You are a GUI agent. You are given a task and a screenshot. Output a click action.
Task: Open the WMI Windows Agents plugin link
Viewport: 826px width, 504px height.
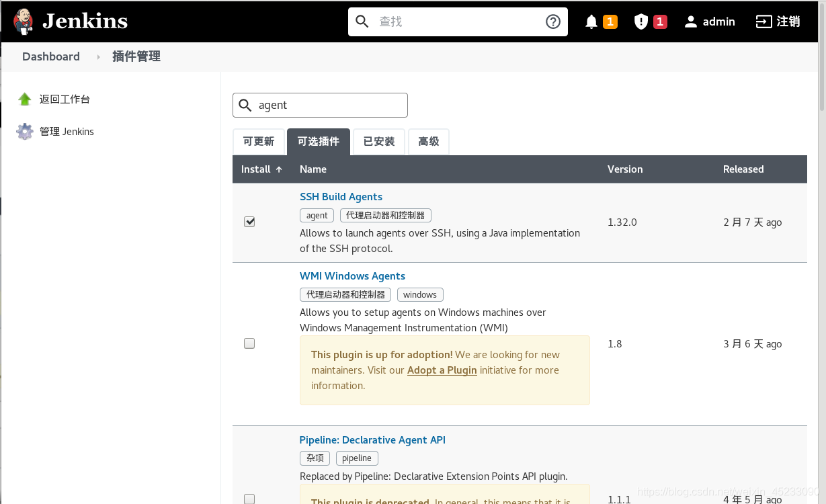(x=352, y=276)
